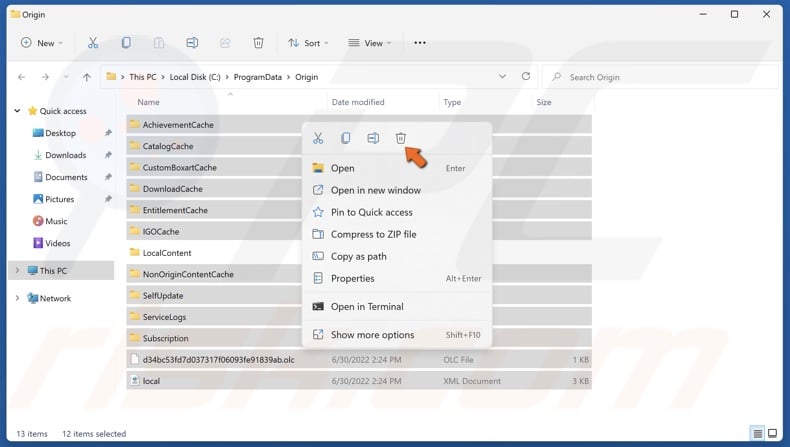Navigate back with the back arrow

click(x=21, y=77)
